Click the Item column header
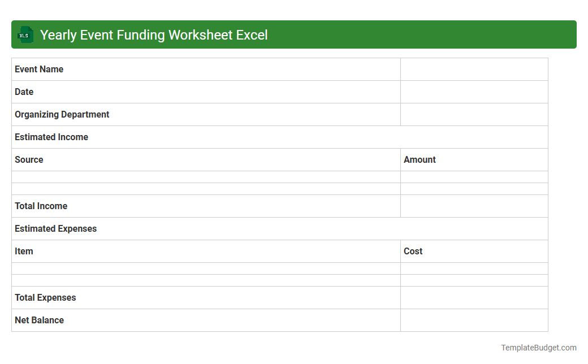The image size is (588, 364). (24, 251)
